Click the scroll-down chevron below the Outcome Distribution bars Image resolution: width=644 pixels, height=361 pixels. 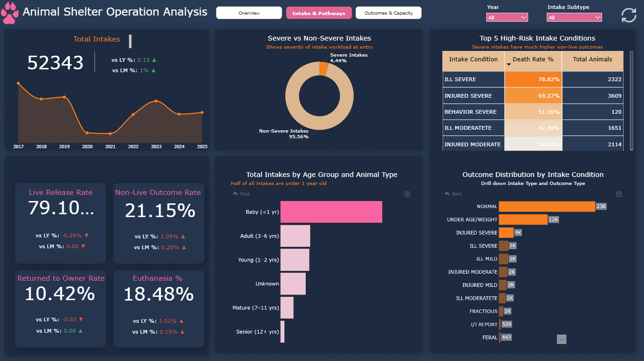(561, 339)
